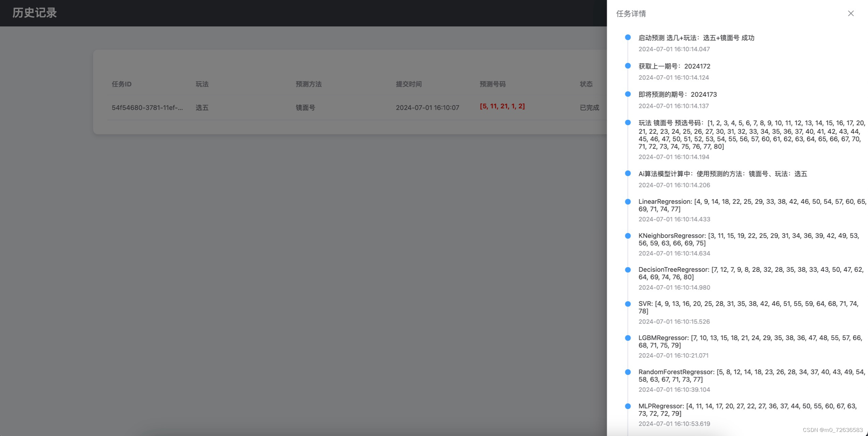The height and width of the screenshot is (436, 868).
Task: Click the 预测方法 column header
Action: [309, 84]
